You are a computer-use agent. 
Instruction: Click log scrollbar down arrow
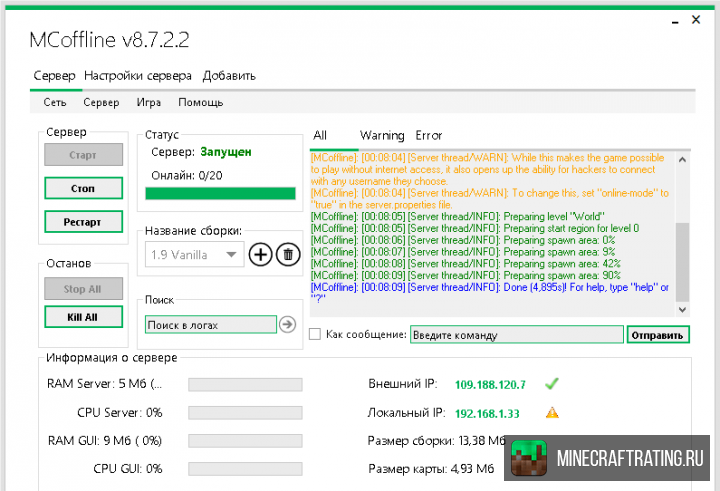pyautogui.click(x=682, y=310)
